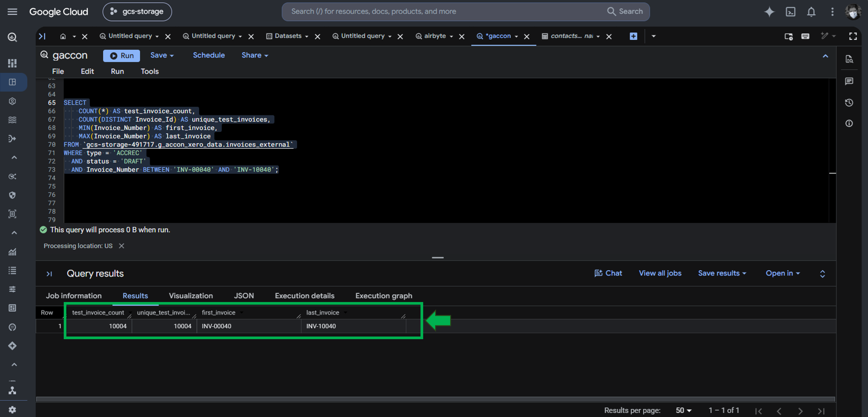Open Share dropdown menu
868x417 pixels.
tap(255, 55)
